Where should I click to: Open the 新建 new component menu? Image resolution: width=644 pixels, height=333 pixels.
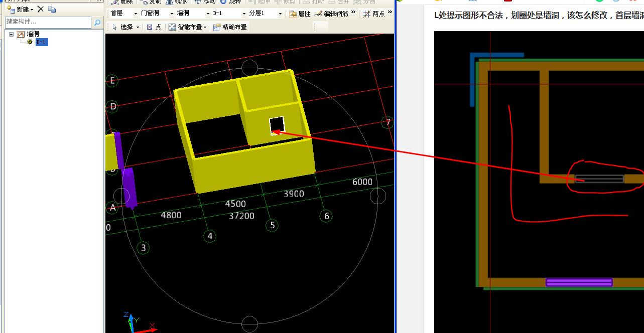(x=20, y=9)
